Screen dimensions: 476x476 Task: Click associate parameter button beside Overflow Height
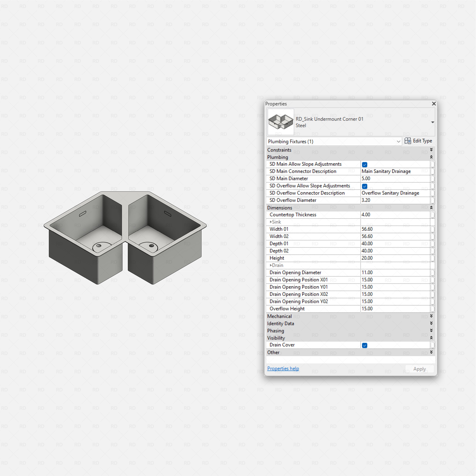433,309
